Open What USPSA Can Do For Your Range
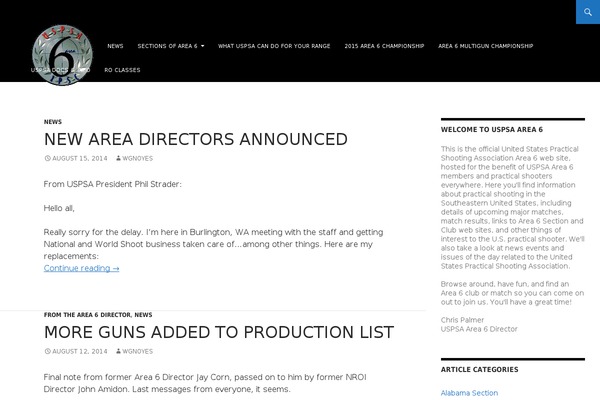 click(x=274, y=46)
